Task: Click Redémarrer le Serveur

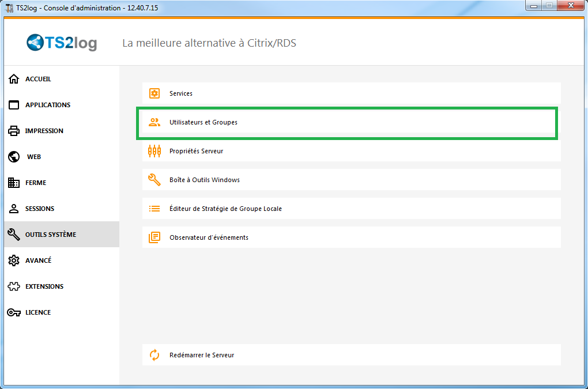Action: pos(352,355)
